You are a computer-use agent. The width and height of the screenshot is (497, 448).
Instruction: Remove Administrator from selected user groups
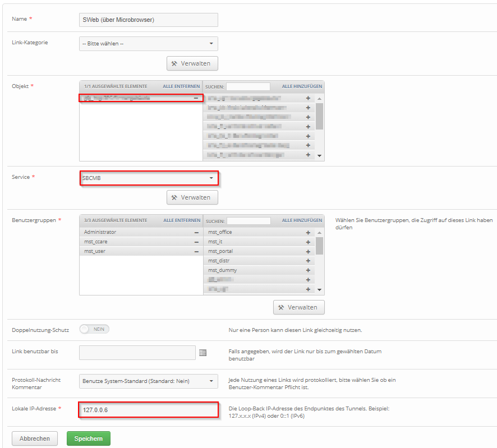tap(196, 232)
